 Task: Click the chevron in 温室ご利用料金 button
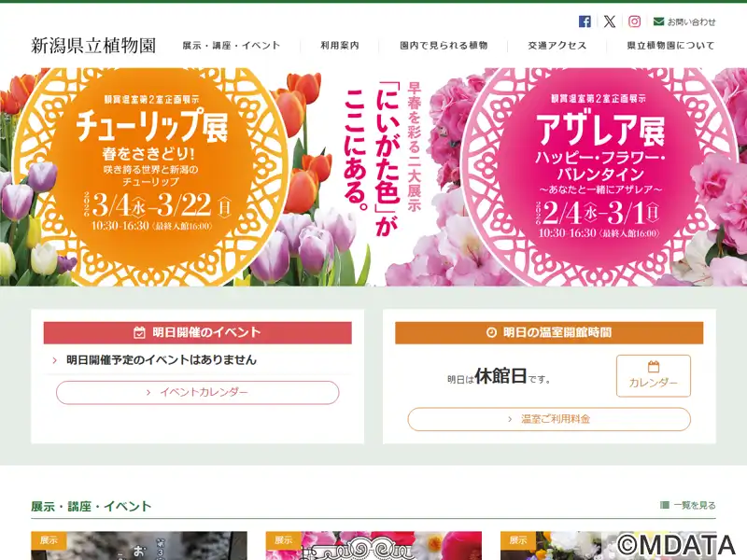[510, 419]
